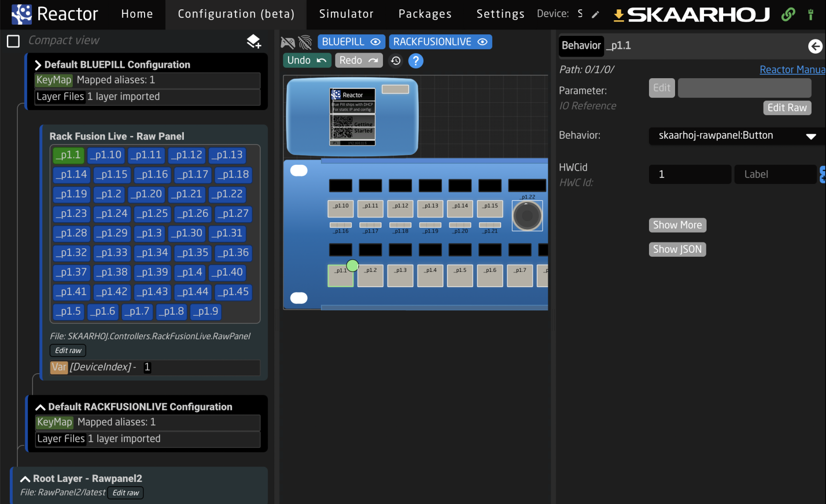Expand Default BLUEPILL Configuration
Screen dimensions: 826x504
(x=38, y=65)
